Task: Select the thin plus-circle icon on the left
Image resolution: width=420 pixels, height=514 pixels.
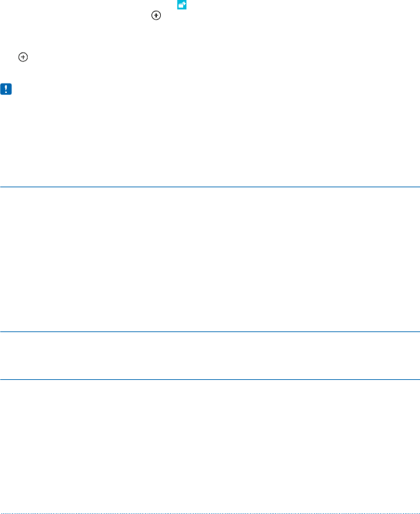Action: (23, 57)
